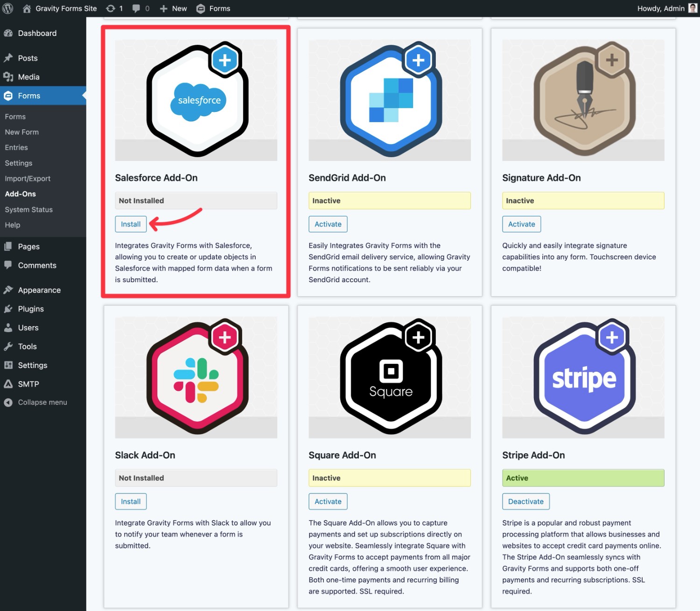Click the Active status bar on Stripe
Viewport: 700px width, 611px height.
pos(583,478)
